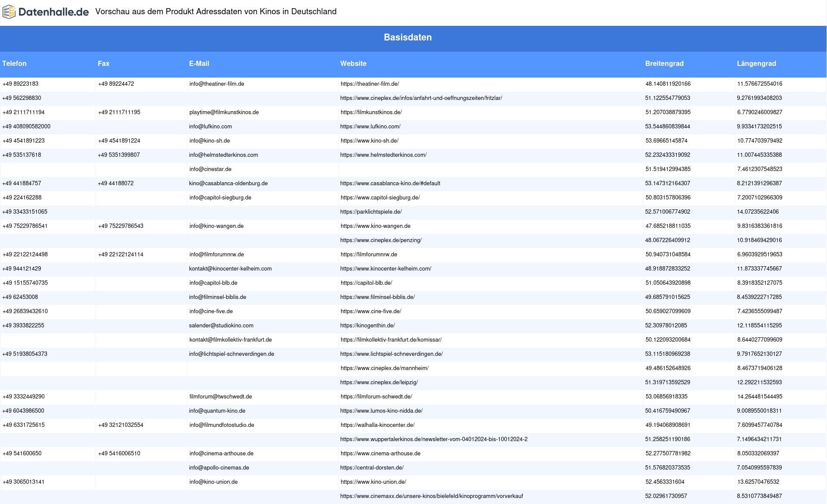Screen dimensions: 827x504
Task: Select phone number +49 89223183
Action: pyautogui.click(x=20, y=84)
